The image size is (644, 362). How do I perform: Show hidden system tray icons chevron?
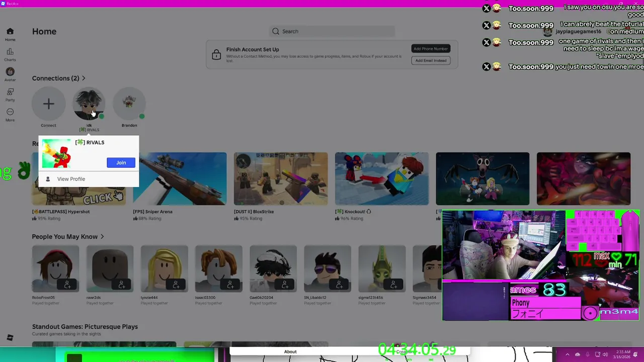click(x=567, y=354)
